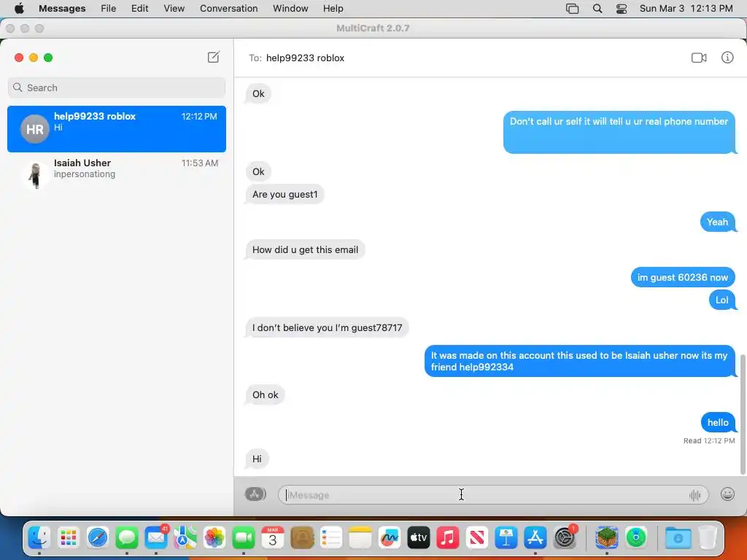Open Stage Manager icon in menu bar

click(x=572, y=9)
